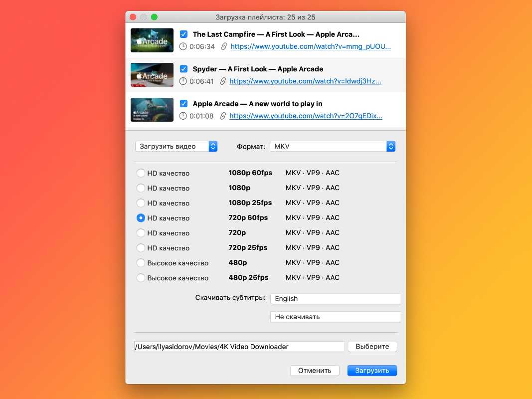532x399 pixels.
Task: Choose the 480p 25fps quality radio
Action: [x=141, y=278]
